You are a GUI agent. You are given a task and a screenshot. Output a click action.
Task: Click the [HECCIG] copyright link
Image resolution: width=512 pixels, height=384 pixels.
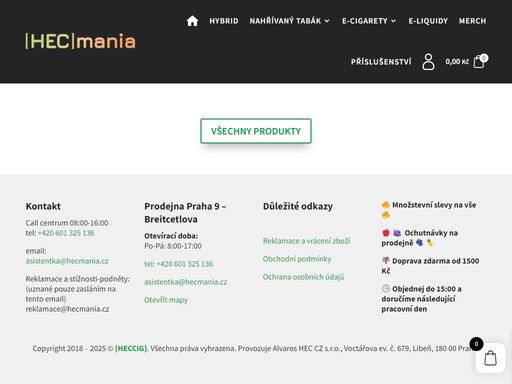pyautogui.click(x=131, y=348)
